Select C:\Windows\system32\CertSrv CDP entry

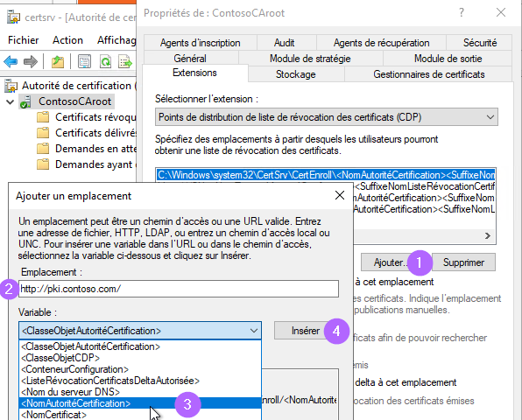[326, 175]
